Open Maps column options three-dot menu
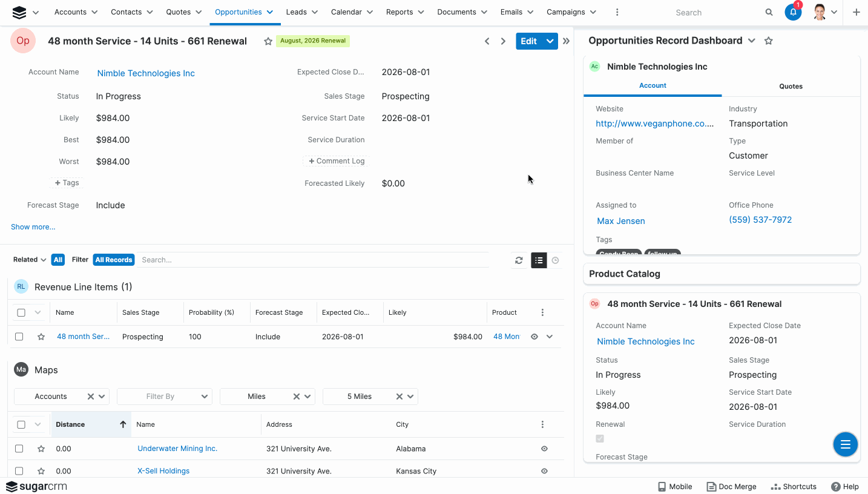This screenshot has height=494, width=868. coord(542,424)
